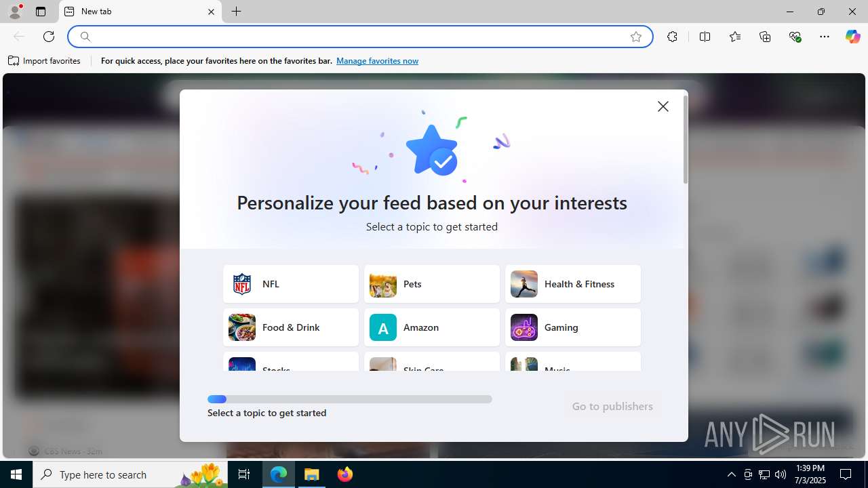This screenshot has width=868, height=488.
Task: Click the topic selection progress bar
Action: point(350,399)
